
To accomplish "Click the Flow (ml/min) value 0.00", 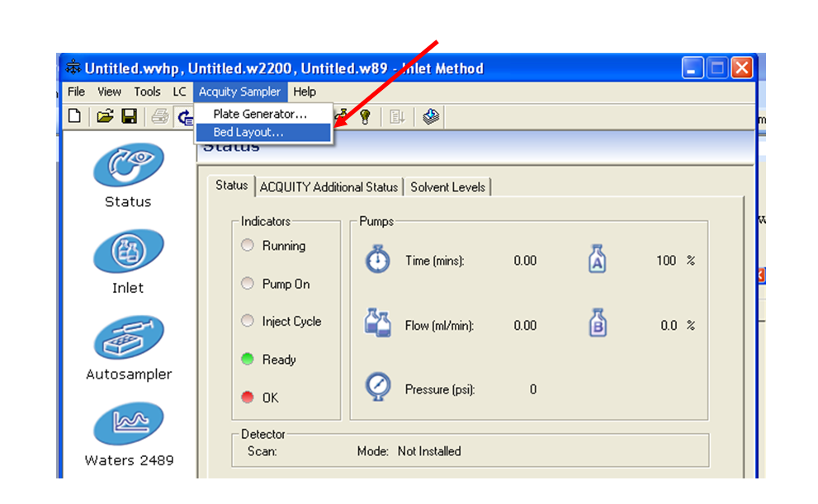I will (x=525, y=326).
